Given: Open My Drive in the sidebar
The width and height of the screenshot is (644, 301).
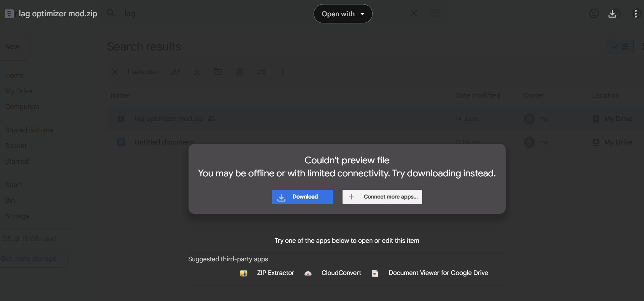Looking at the screenshot, I should 19,91.
